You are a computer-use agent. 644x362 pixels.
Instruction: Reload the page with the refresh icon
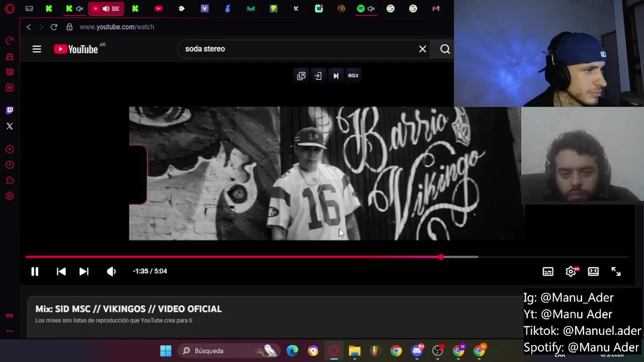pyautogui.click(x=54, y=27)
